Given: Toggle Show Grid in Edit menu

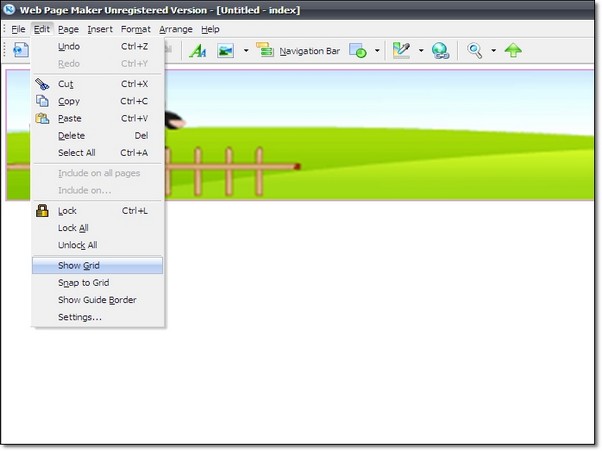Looking at the screenshot, I should point(98,266).
